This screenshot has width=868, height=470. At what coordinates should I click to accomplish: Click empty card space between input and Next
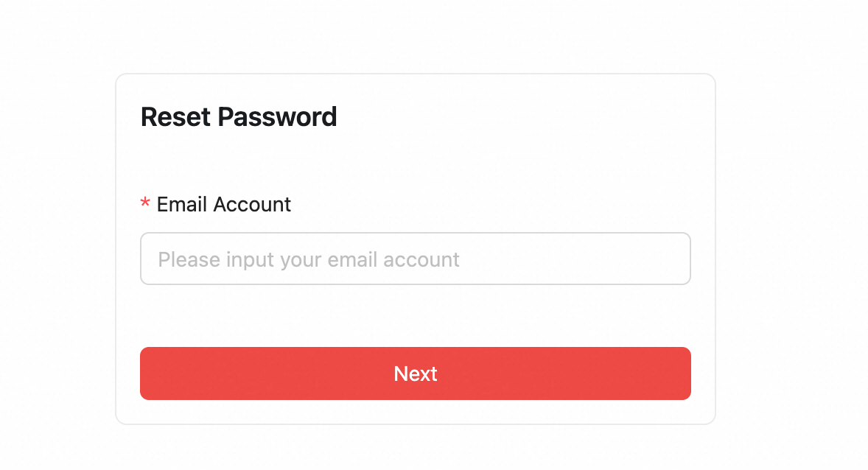[415, 315]
